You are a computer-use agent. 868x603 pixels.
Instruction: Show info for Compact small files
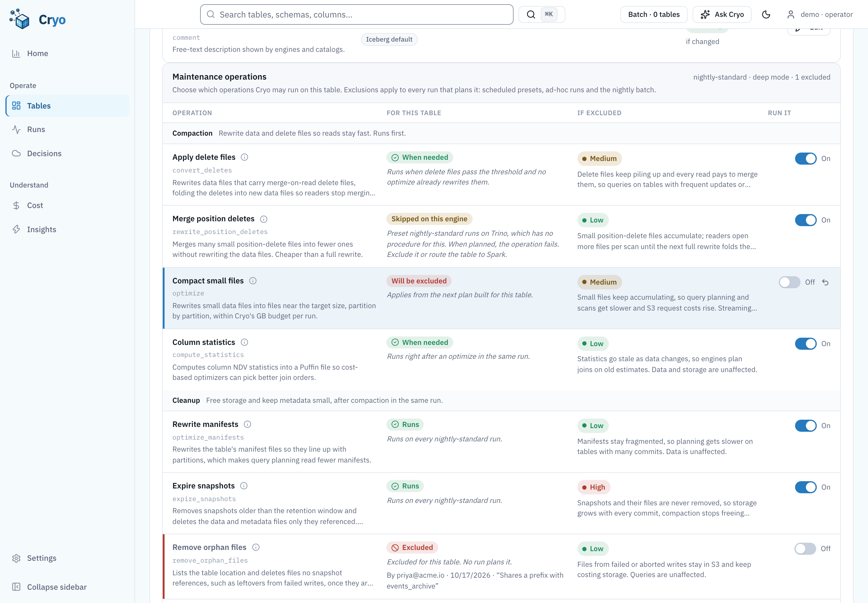(253, 281)
